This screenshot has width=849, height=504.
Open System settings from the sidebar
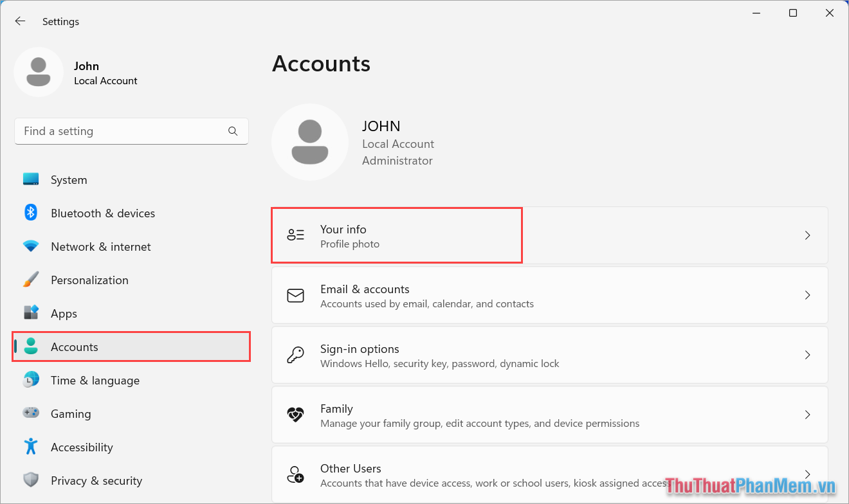pyautogui.click(x=68, y=179)
